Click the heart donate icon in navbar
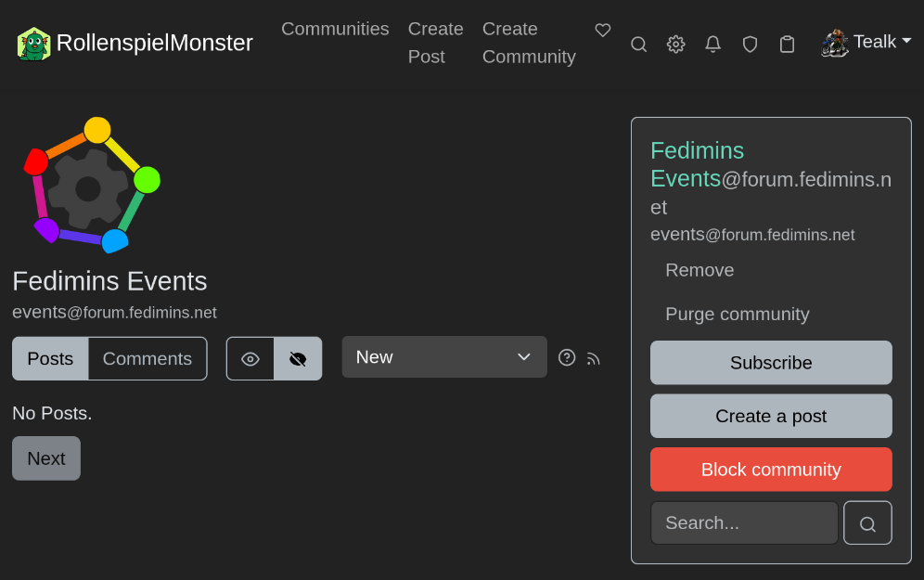Screen dimensions: 924x580 click(x=603, y=31)
